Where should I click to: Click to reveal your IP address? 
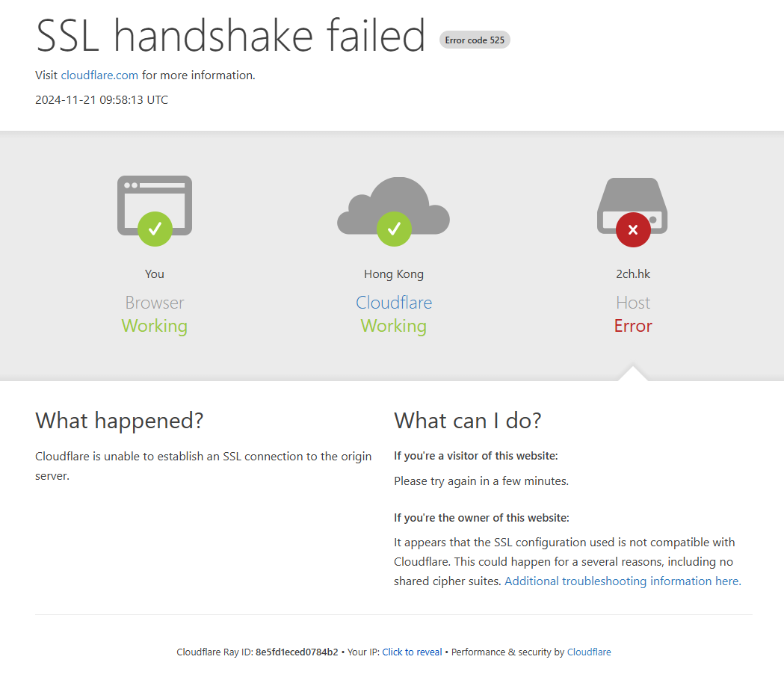(412, 652)
